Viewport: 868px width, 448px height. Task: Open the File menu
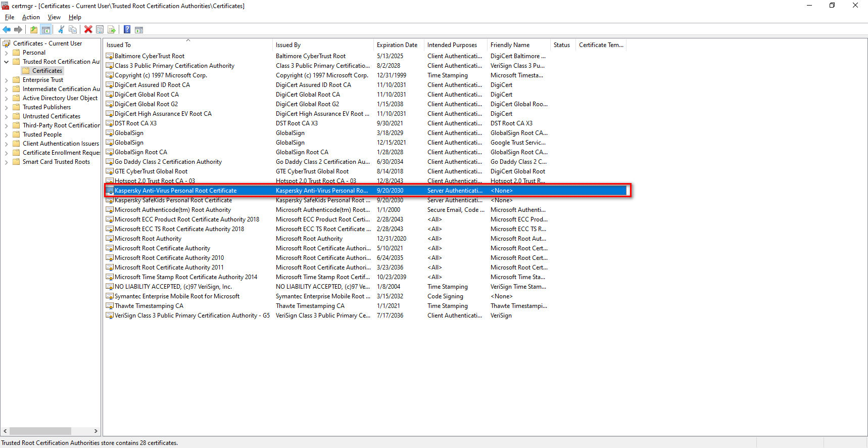[x=10, y=17]
